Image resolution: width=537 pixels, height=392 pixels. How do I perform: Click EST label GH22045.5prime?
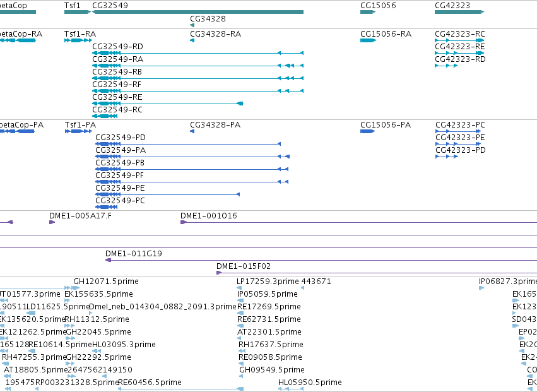[98, 332]
